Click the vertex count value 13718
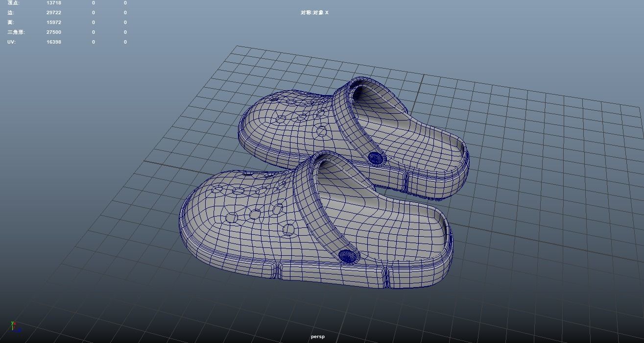Viewport: 644px width, 343px height. (54, 3)
